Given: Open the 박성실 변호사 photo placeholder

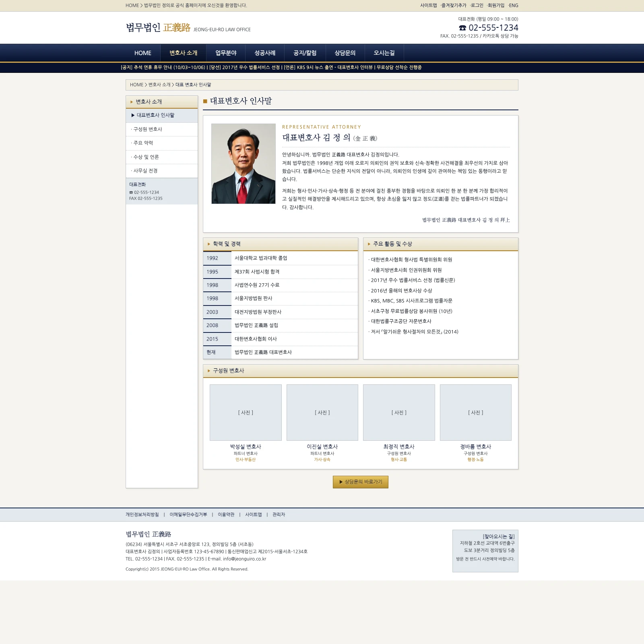Looking at the screenshot, I should [x=246, y=413].
